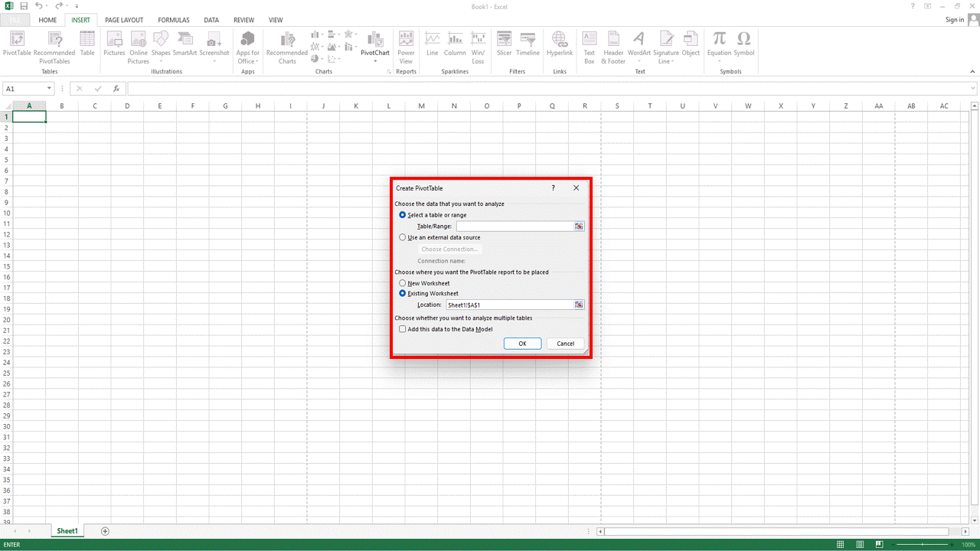Switch to the PAGE LAYOUT tab

coord(124,20)
